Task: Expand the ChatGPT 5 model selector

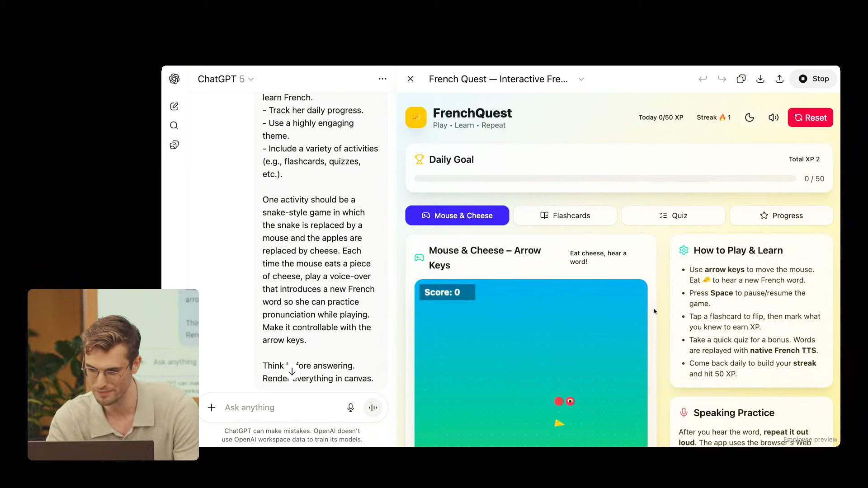Action: point(226,79)
